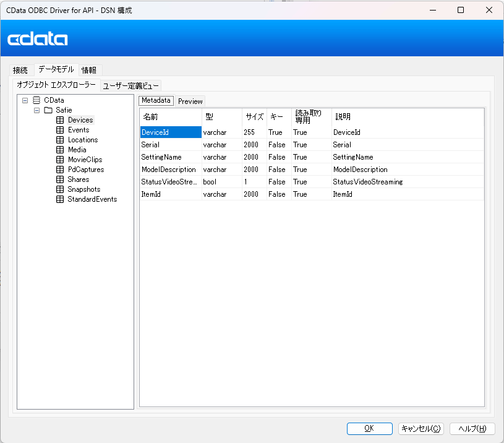Click the Snapshots table icon

(x=60, y=189)
